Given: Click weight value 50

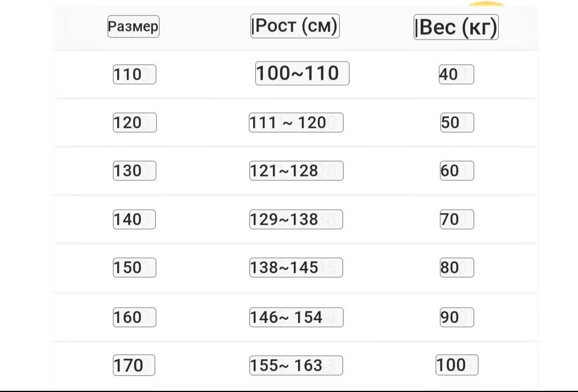Looking at the screenshot, I should tap(457, 122).
